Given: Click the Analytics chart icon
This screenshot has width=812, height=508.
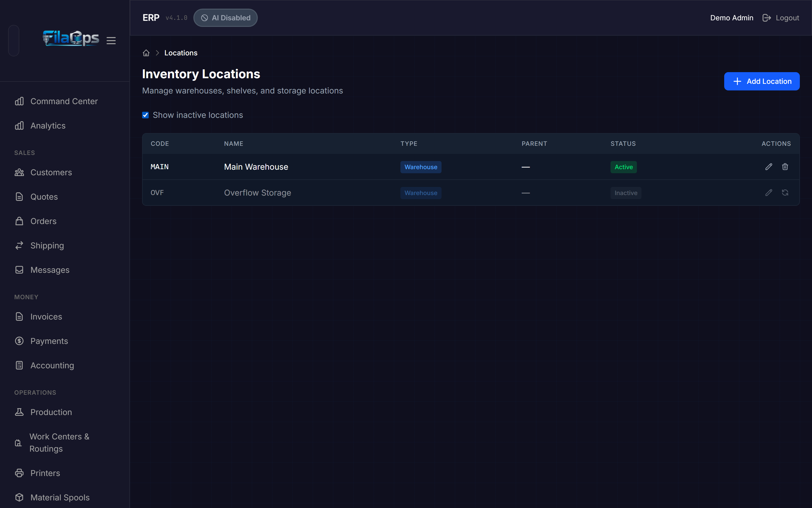Looking at the screenshot, I should click(x=20, y=126).
